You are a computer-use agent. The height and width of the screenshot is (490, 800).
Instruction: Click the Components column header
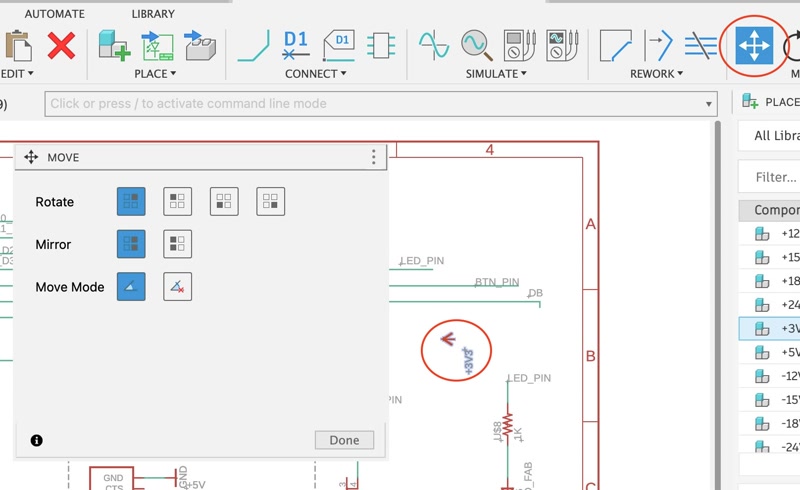click(x=769, y=210)
